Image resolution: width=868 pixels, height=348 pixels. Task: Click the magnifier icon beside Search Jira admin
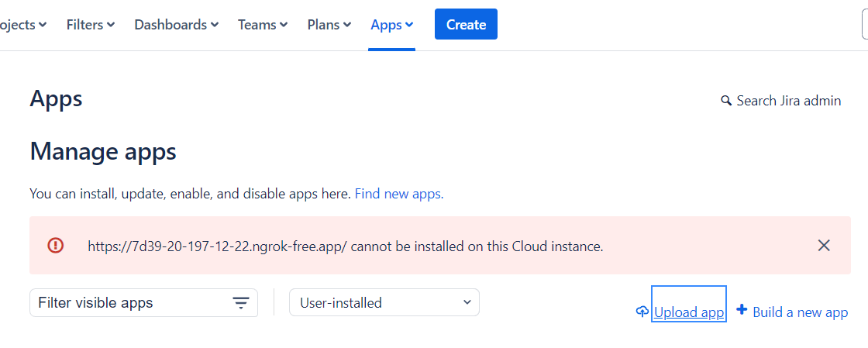[726, 102]
